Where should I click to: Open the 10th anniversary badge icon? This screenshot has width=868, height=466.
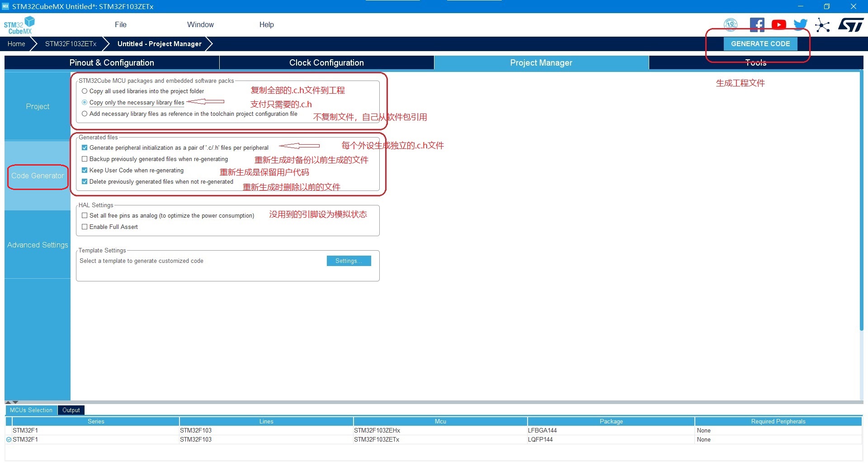731,24
